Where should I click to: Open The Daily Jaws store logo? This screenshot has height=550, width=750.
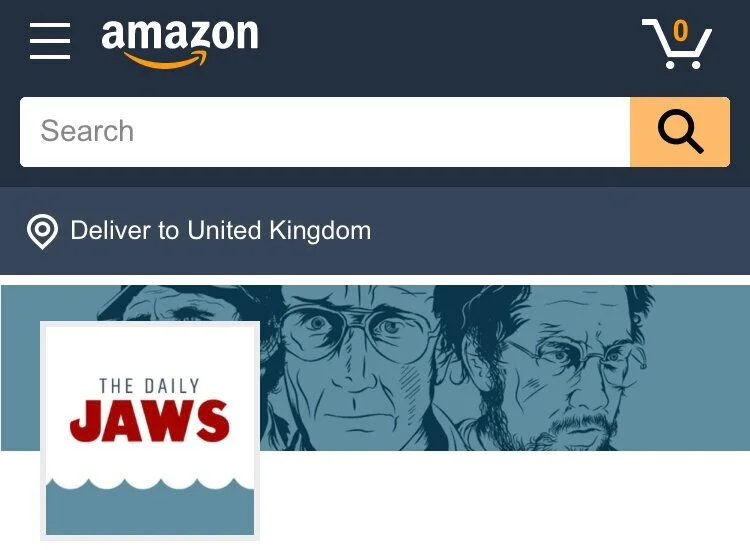pyautogui.click(x=150, y=430)
